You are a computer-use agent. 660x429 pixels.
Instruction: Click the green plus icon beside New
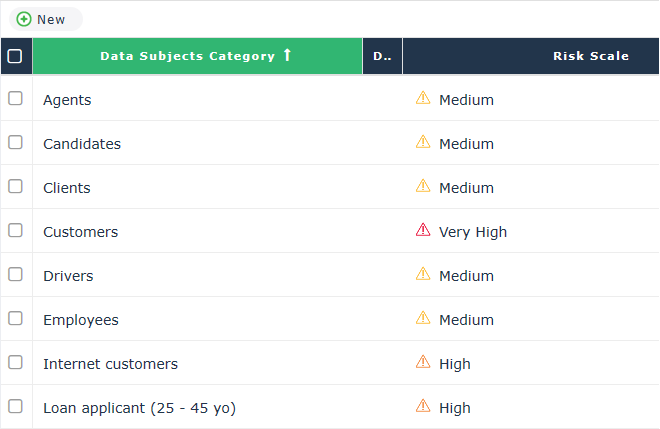[x=24, y=19]
